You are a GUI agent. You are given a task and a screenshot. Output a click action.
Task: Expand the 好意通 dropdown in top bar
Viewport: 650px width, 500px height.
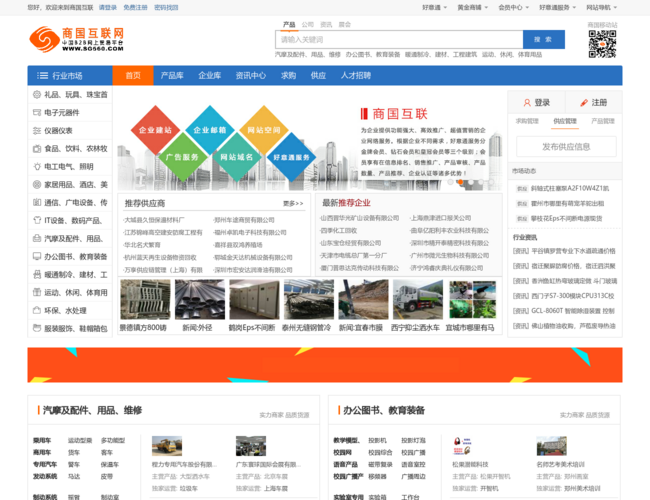coord(434,7)
